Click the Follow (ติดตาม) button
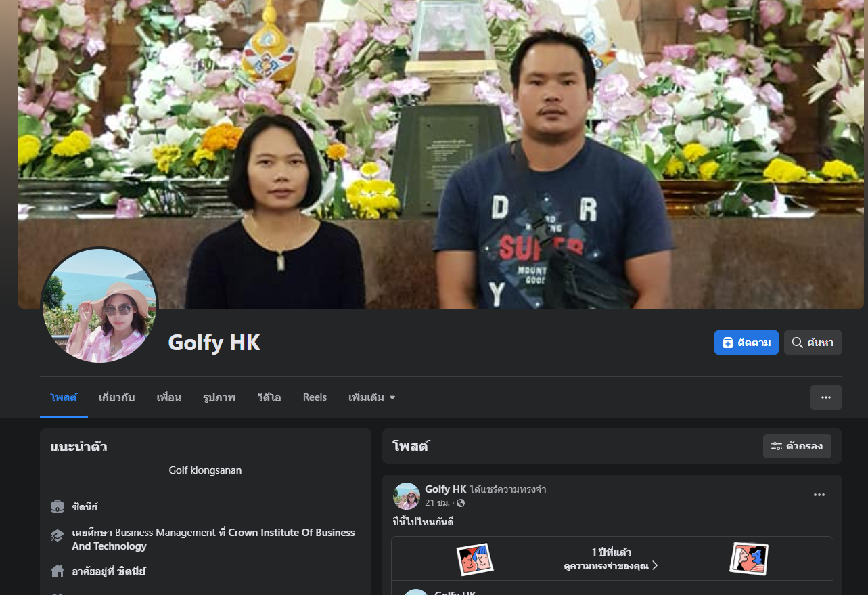This screenshot has height=595, width=868. click(746, 343)
